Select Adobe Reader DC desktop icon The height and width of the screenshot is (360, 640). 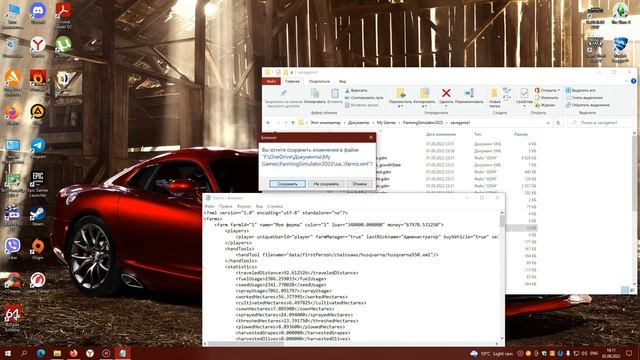pyautogui.click(x=63, y=15)
